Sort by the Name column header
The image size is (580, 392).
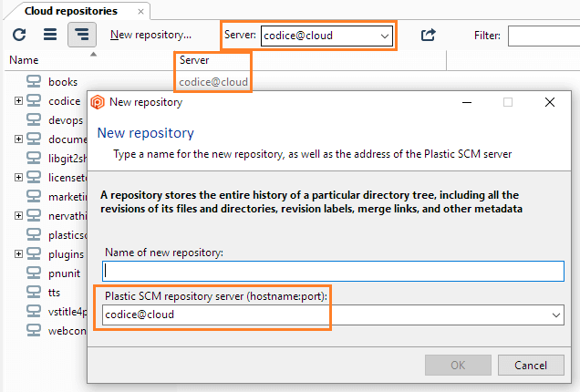tap(24, 60)
